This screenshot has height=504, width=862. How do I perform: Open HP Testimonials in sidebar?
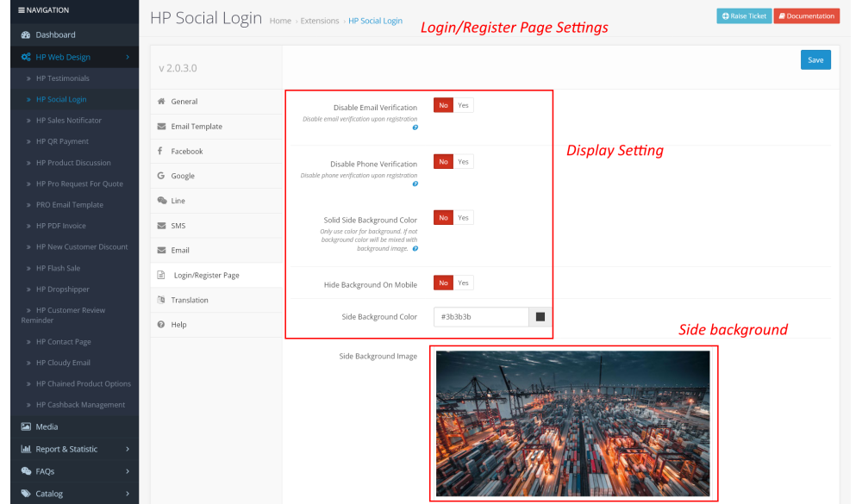click(x=63, y=78)
